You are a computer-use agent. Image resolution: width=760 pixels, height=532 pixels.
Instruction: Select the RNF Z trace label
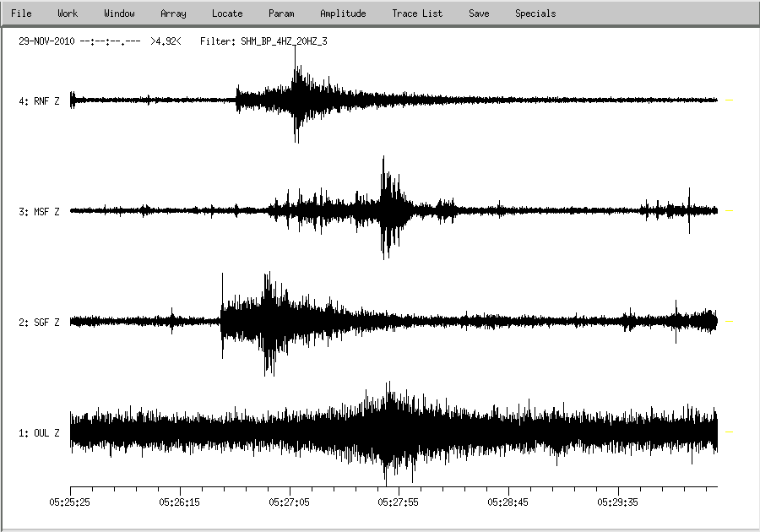[39, 101]
